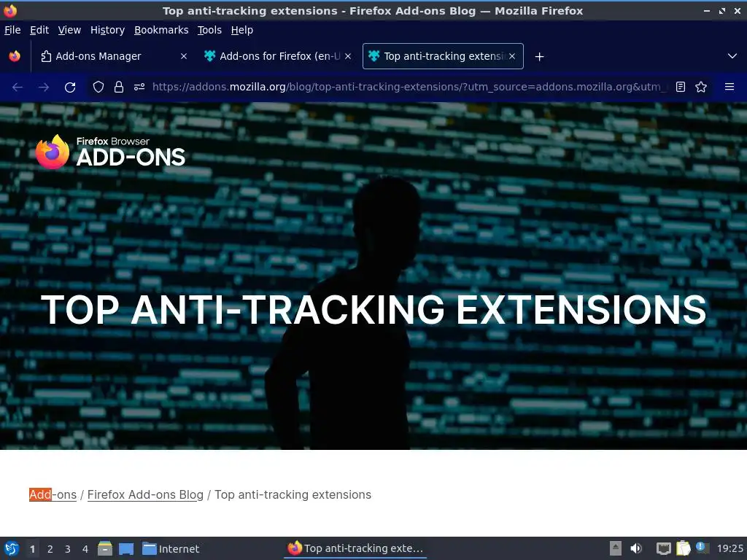Open the removable media tray icon
This screenshot has height=560, width=747.
click(616, 548)
